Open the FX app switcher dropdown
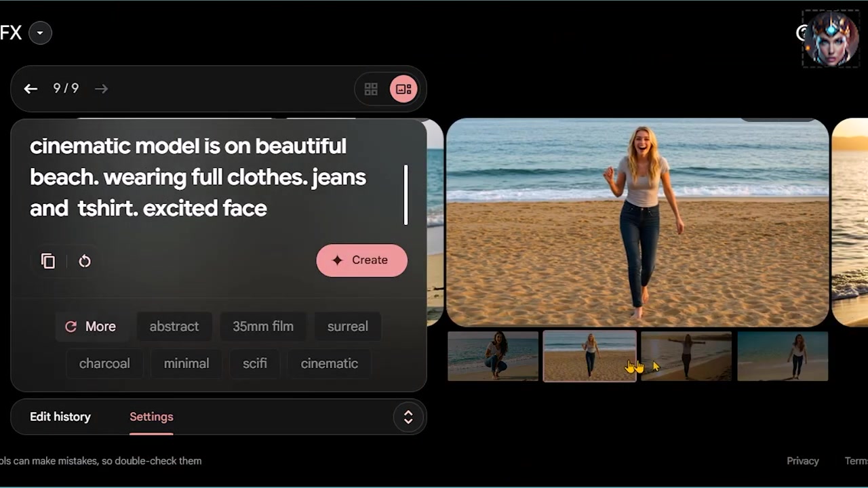This screenshot has width=868, height=488. tap(40, 33)
